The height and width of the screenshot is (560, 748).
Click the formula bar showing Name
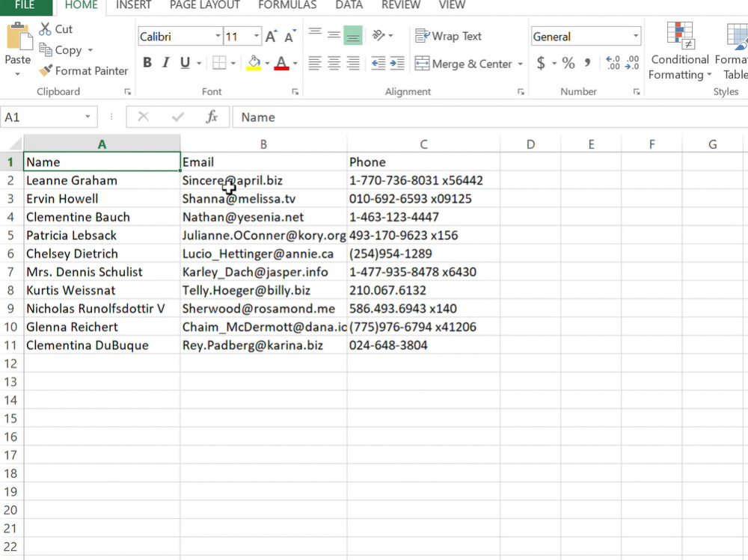click(x=489, y=117)
